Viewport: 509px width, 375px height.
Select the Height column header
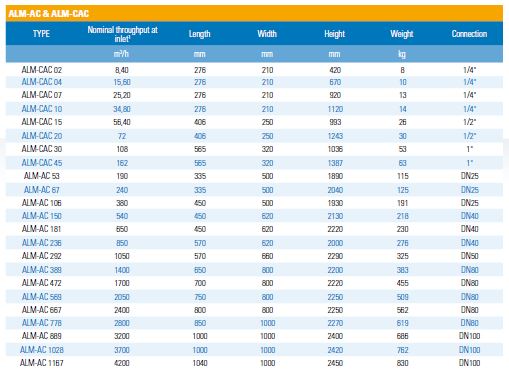point(334,34)
